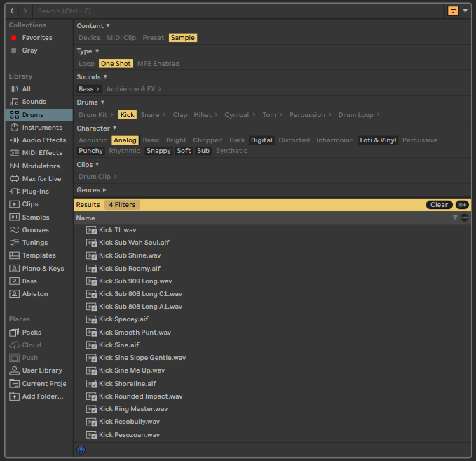Enable the Snappy character tag

click(158, 151)
